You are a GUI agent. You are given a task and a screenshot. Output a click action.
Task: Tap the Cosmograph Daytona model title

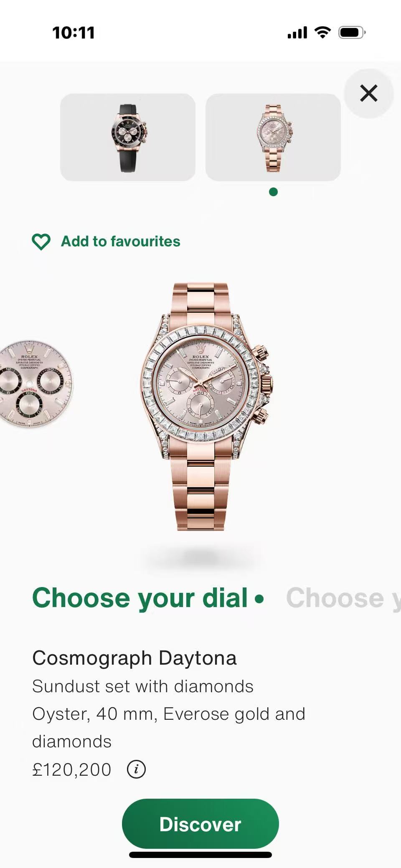pyautogui.click(x=135, y=658)
